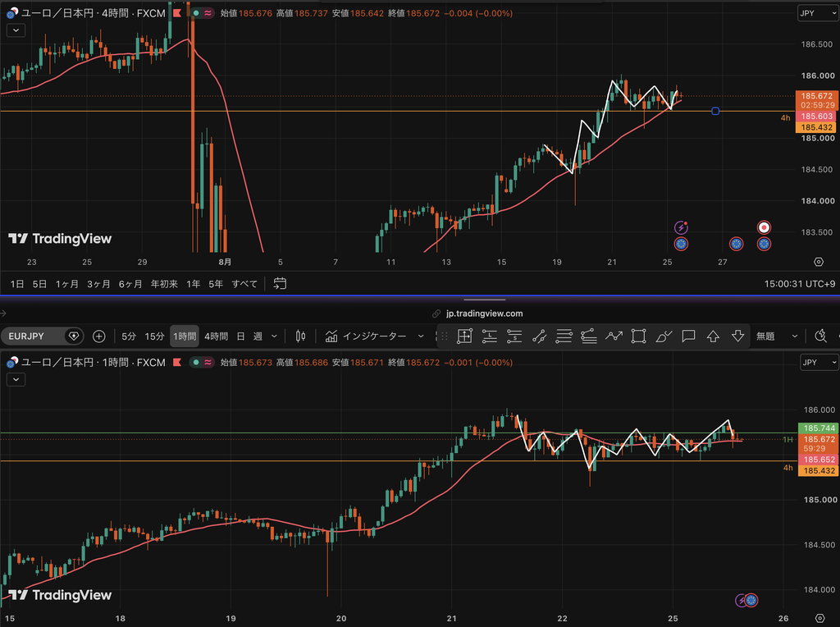Viewport: 840px width, 627px height.
Task: Select the comment callout tool
Action: [688, 336]
